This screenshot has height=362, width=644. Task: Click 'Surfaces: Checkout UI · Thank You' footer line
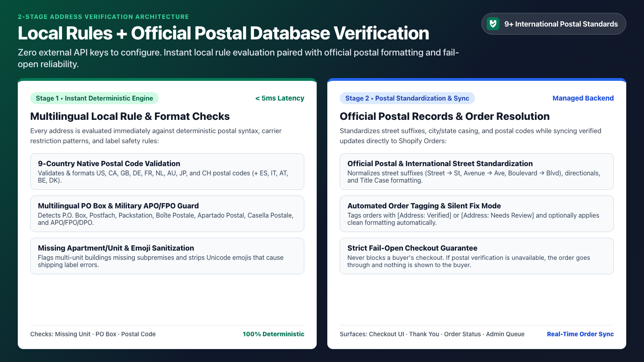[x=432, y=334]
